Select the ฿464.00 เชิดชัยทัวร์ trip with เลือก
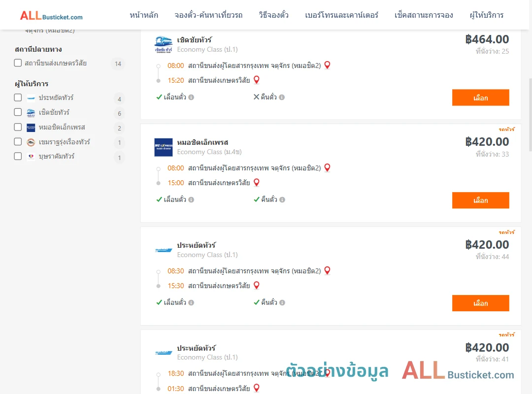Image resolution: width=532 pixels, height=394 pixels. coord(480,98)
